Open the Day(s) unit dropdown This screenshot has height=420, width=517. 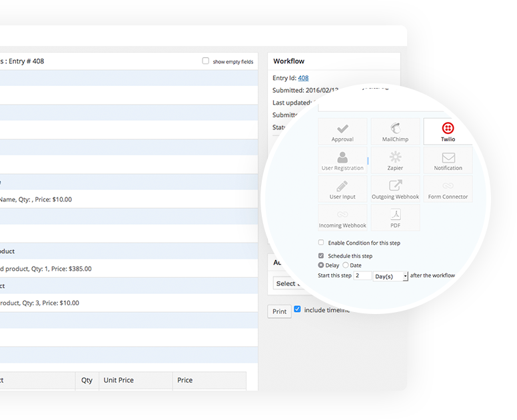coord(390,276)
